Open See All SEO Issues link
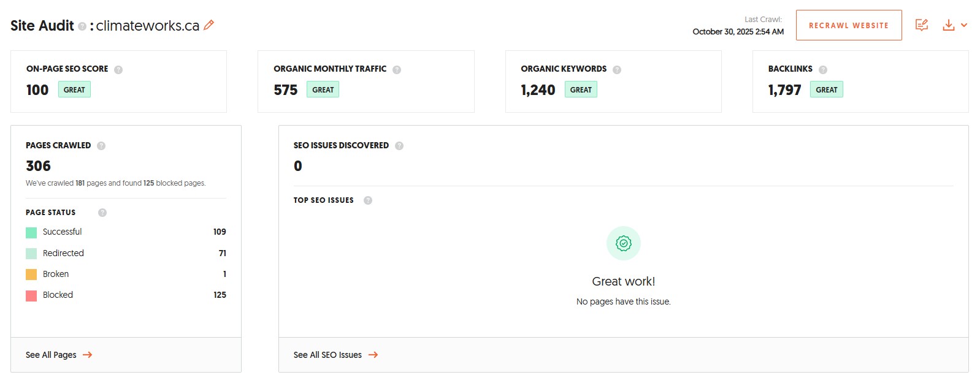The image size is (980, 383). click(x=335, y=355)
